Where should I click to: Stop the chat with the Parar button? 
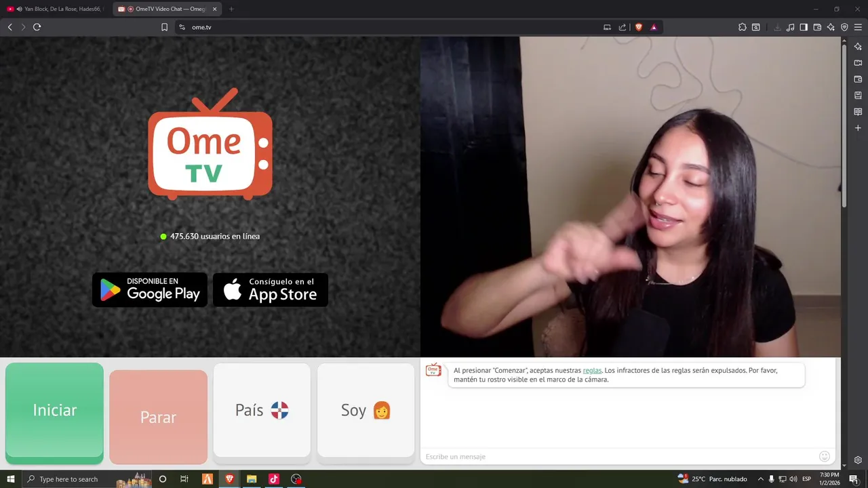158,417
